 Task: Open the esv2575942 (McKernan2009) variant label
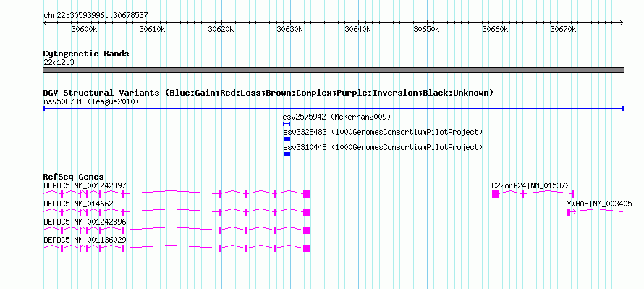point(336,117)
